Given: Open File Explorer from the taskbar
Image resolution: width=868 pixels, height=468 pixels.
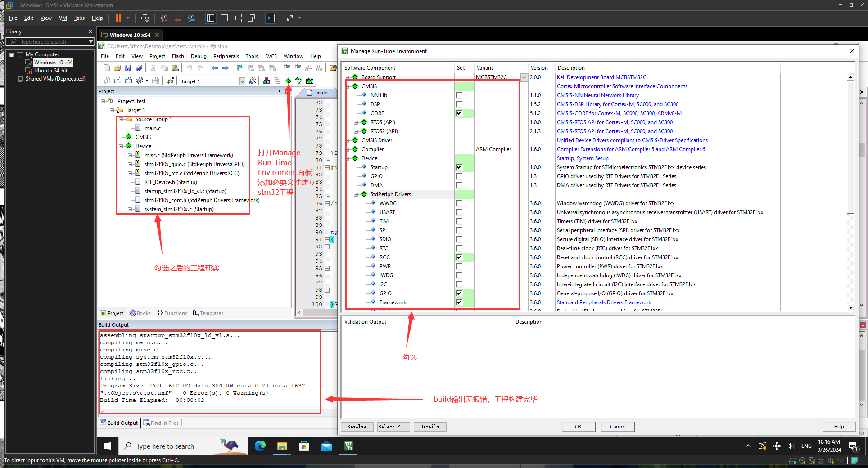Looking at the screenshot, I should [x=282, y=446].
